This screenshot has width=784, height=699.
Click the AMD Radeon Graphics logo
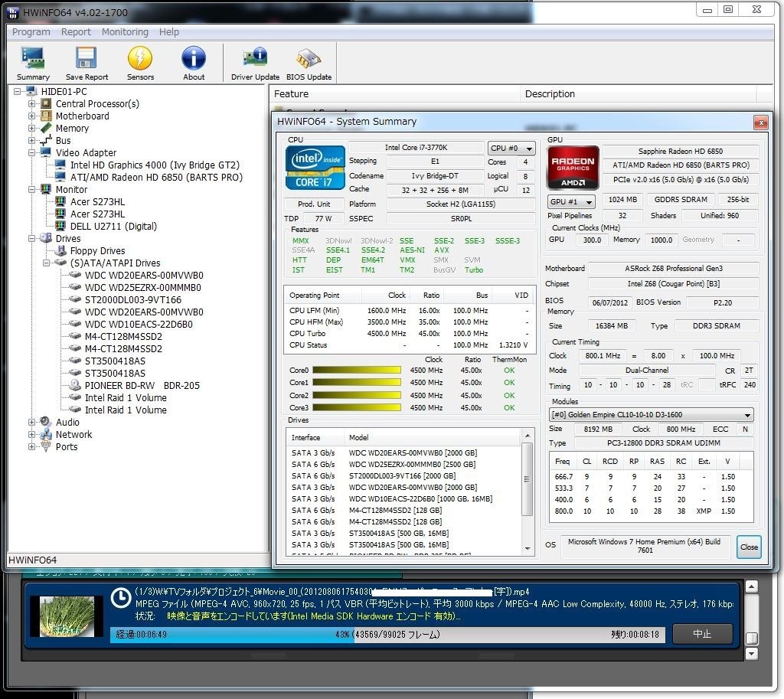(573, 168)
